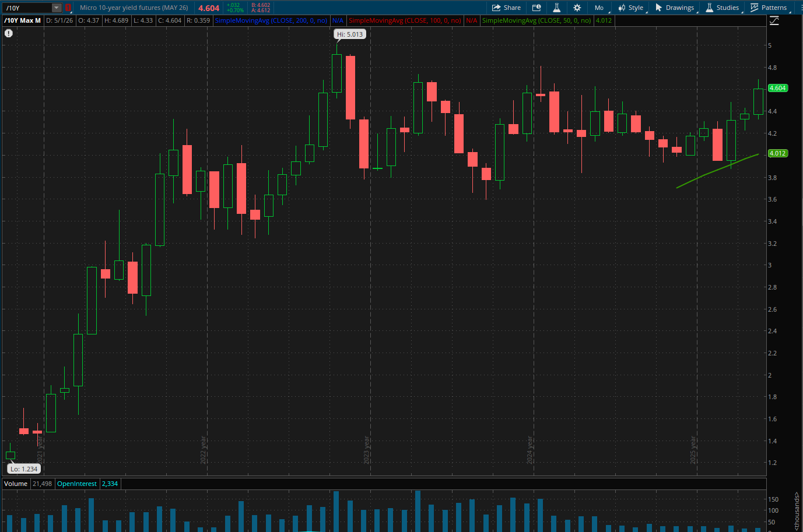Image resolution: width=803 pixels, height=532 pixels.
Task: Click the Hi: 5.013 price bubble
Action: [350, 34]
